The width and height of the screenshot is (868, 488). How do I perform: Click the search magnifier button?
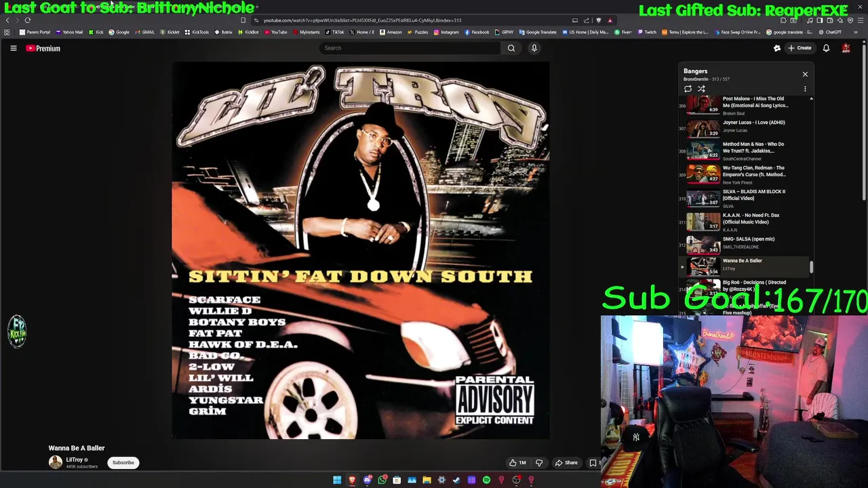(x=511, y=48)
